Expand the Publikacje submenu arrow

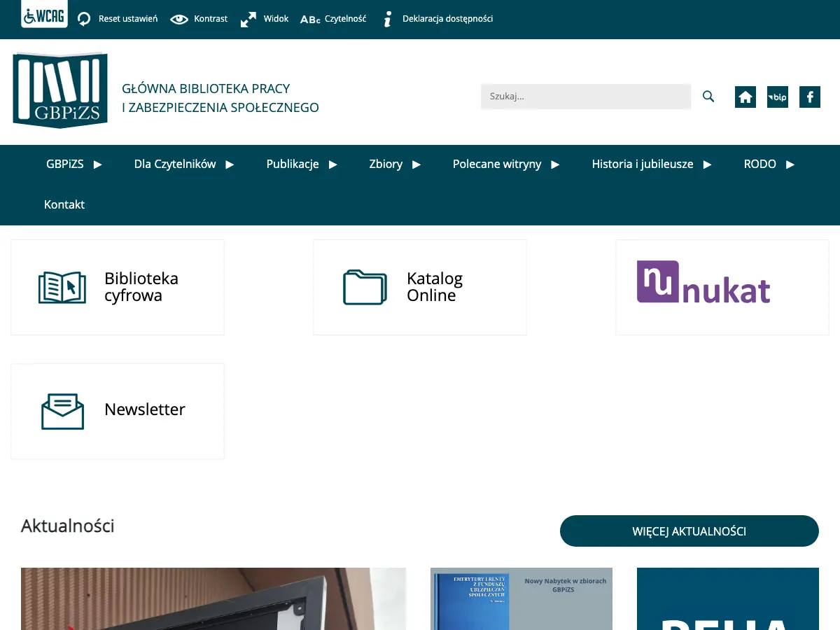click(333, 164)
